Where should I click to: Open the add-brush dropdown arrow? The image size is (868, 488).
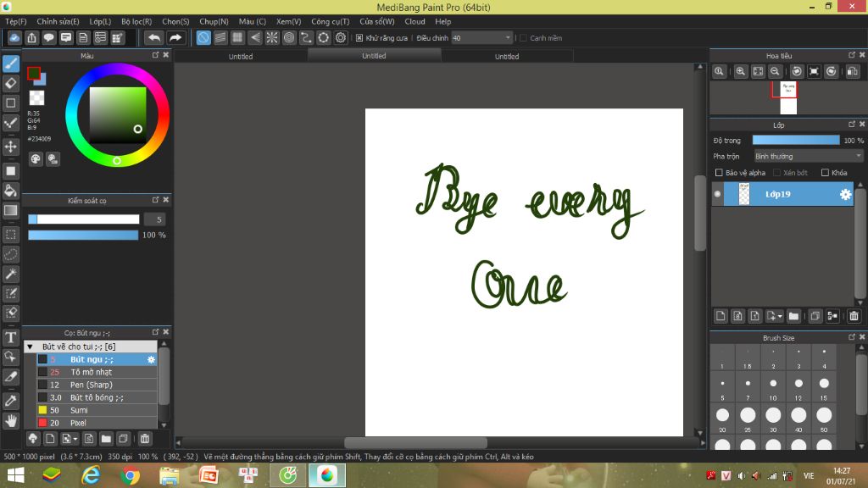click(75, 440)
